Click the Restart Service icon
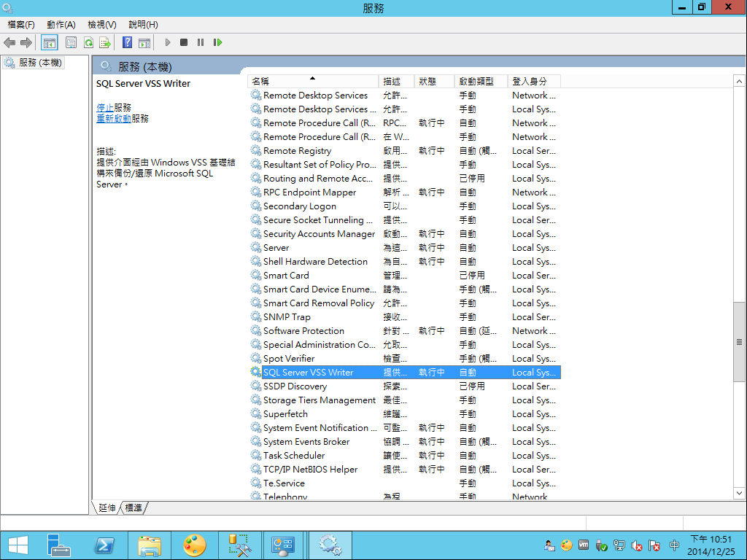 217,42
